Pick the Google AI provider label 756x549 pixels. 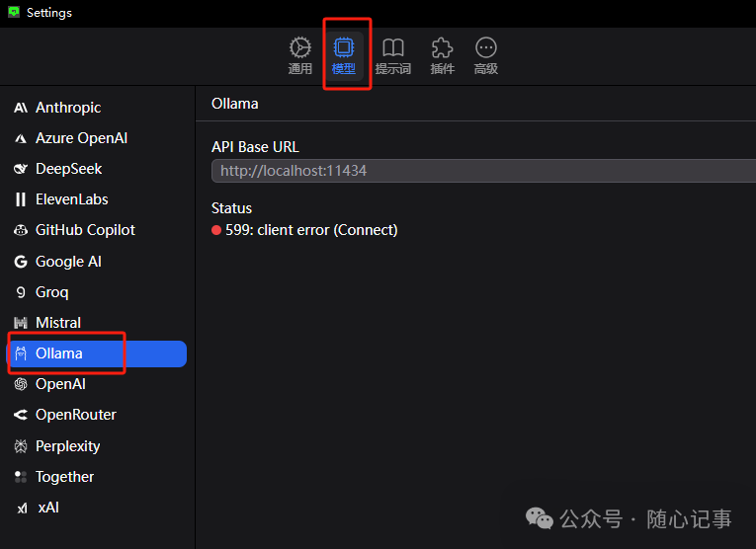[68, 262]
